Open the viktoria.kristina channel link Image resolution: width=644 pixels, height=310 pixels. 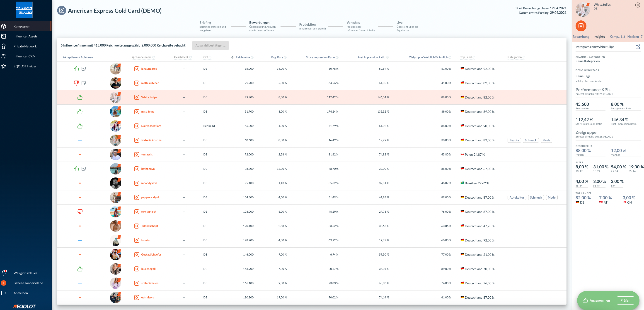[x=151, y=140]
